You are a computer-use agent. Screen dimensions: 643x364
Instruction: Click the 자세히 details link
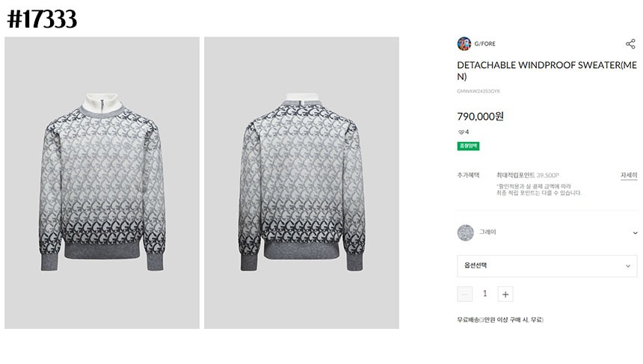[x=628, y=175]
